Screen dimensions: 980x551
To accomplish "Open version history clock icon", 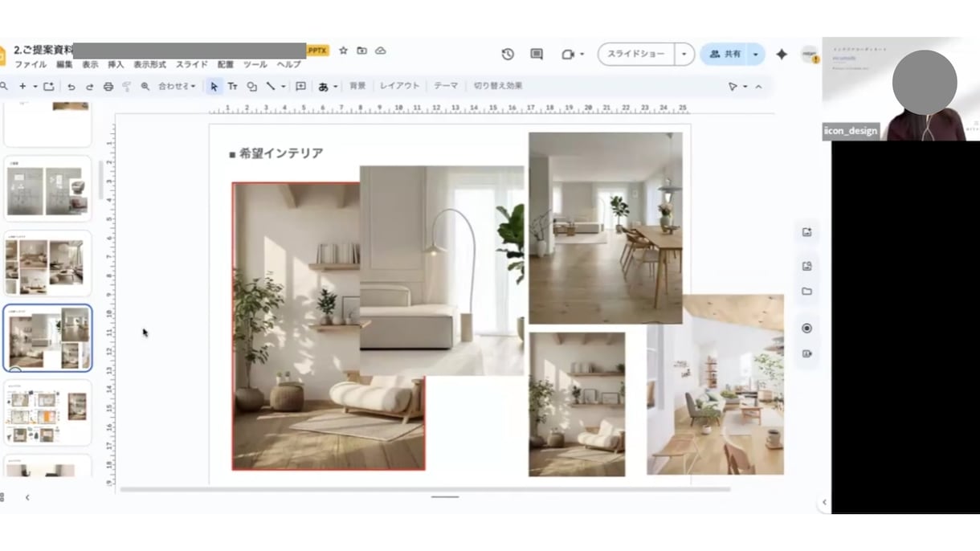I will click(x=508, y=54).
